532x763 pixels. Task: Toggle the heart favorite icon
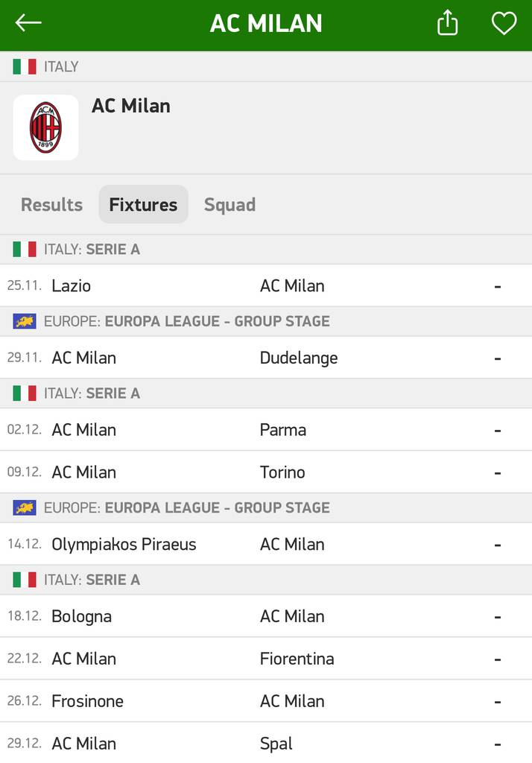[504, 23]
